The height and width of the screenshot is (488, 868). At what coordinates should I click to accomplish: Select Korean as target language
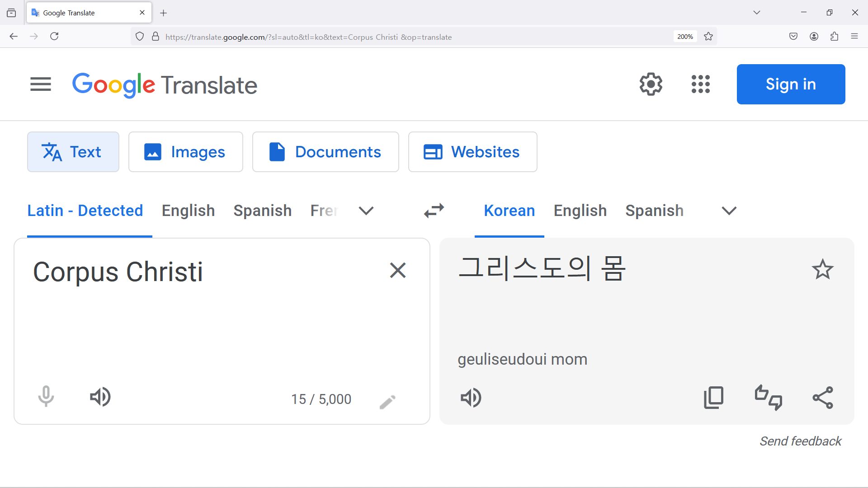pyautogui.click(x=509, y=211)
